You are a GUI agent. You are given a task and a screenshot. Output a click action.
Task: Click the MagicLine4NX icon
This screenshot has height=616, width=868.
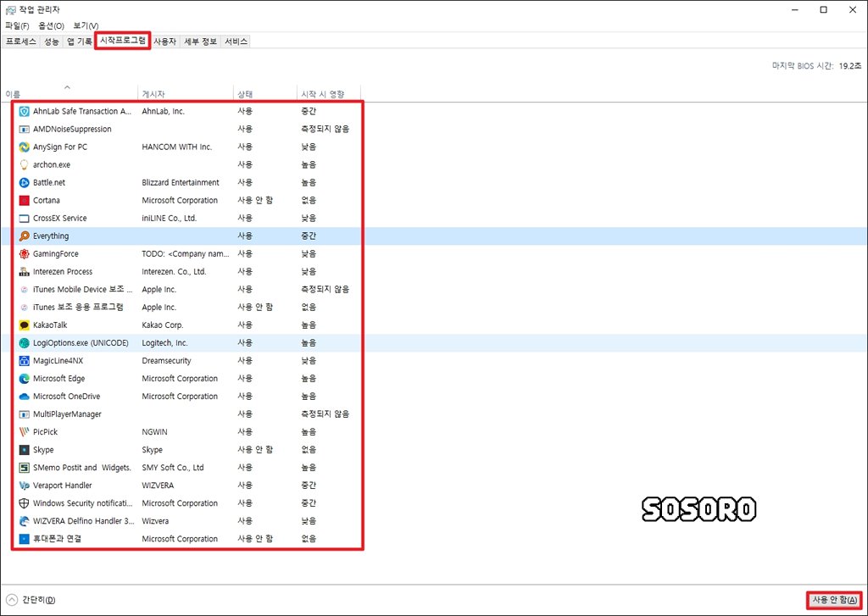tap(24, 360)
